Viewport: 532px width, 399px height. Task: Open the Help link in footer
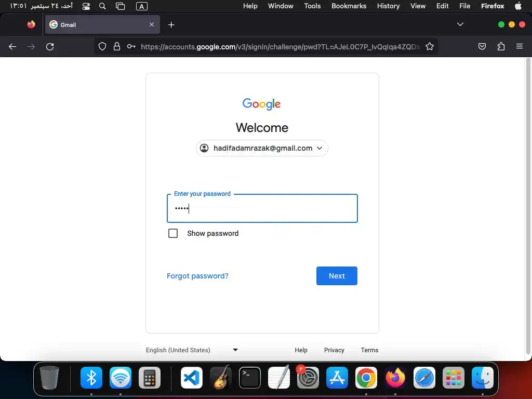[x=301, y=350]
